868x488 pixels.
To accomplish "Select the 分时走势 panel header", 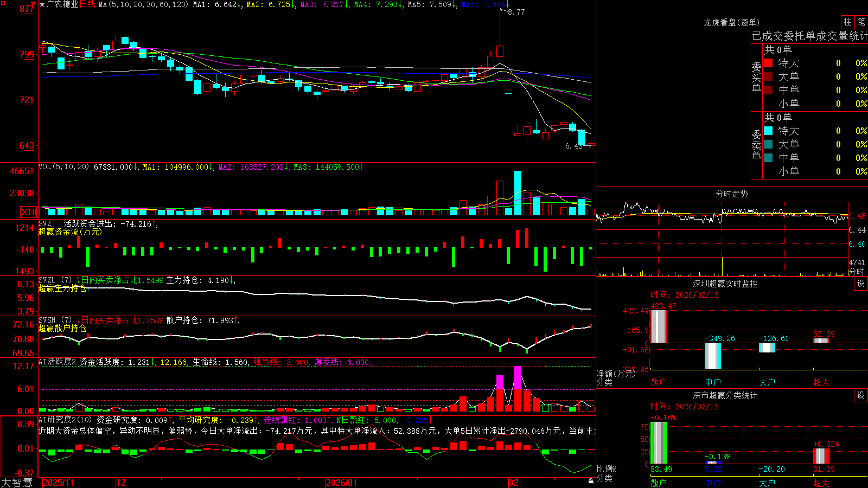I will [732, 194].
